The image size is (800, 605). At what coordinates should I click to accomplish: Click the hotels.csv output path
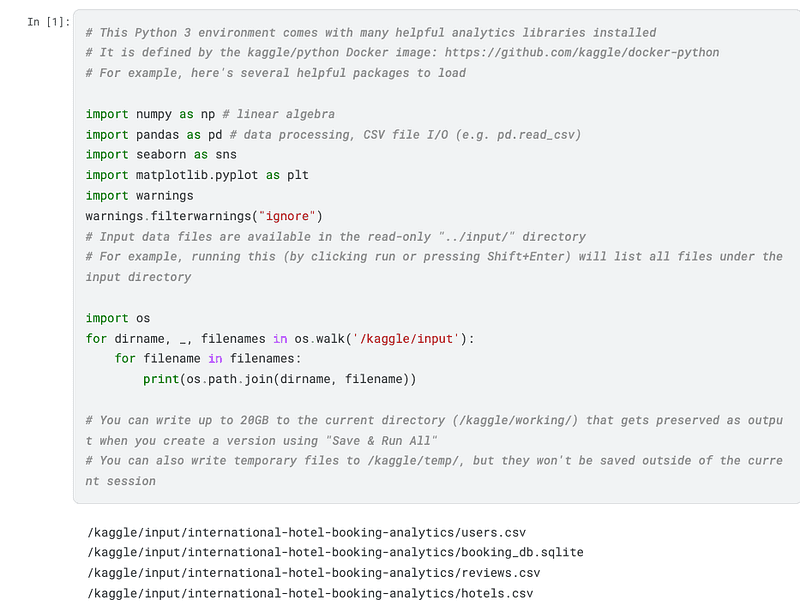click(x=310, y=594)
